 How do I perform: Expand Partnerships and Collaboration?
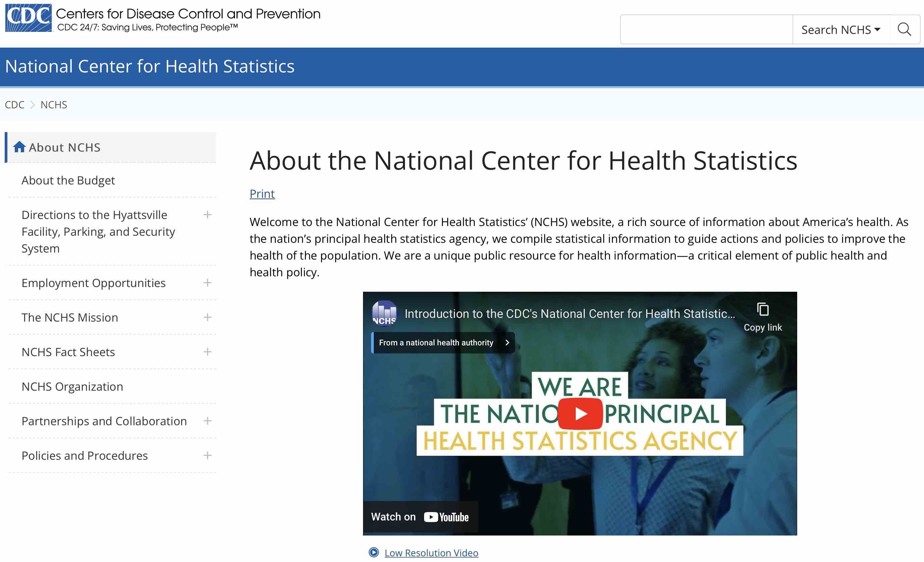click(207, 421)
